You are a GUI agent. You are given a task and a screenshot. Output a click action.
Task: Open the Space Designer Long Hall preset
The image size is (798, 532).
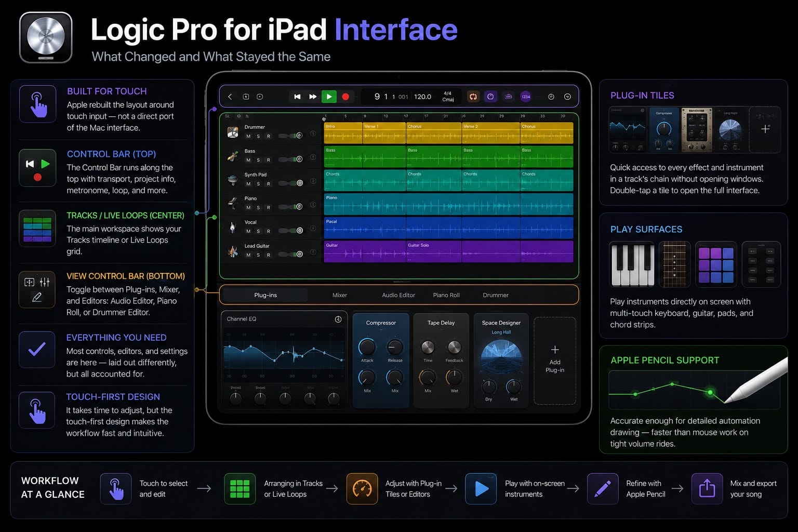501,332
